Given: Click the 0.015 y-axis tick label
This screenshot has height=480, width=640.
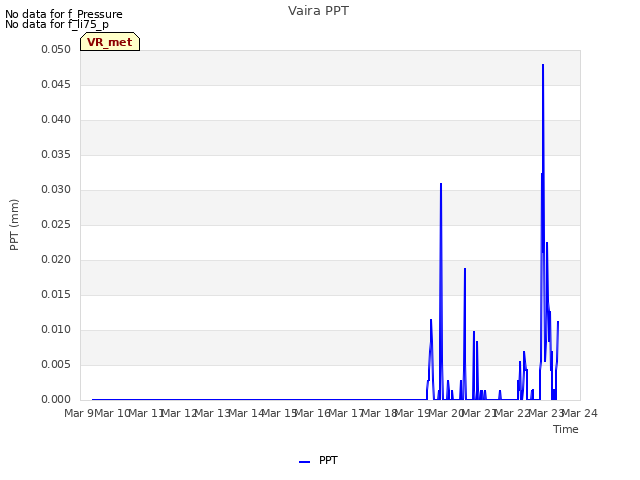Looking at the screenshot, I should [x=56, y=295].
